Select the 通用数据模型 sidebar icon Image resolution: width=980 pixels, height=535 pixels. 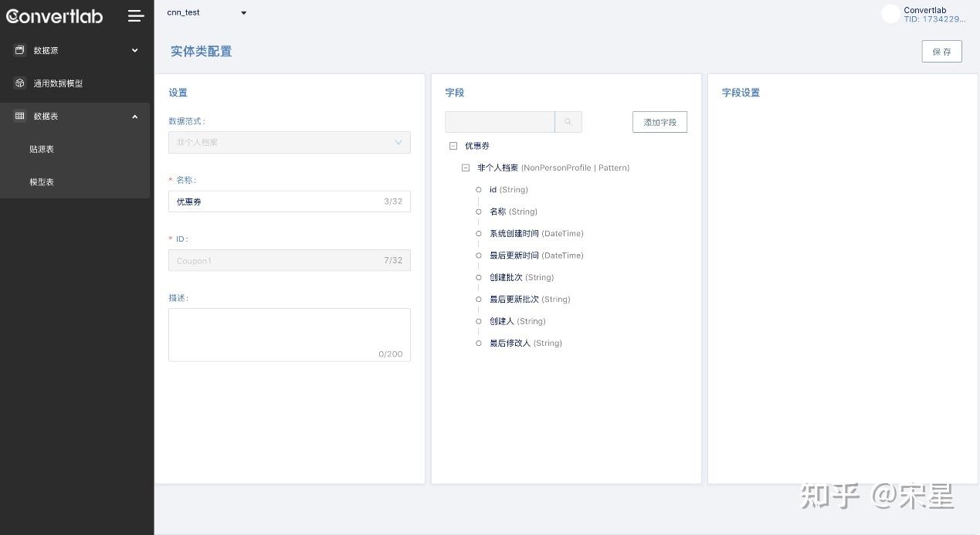click(x=19, y=83)
